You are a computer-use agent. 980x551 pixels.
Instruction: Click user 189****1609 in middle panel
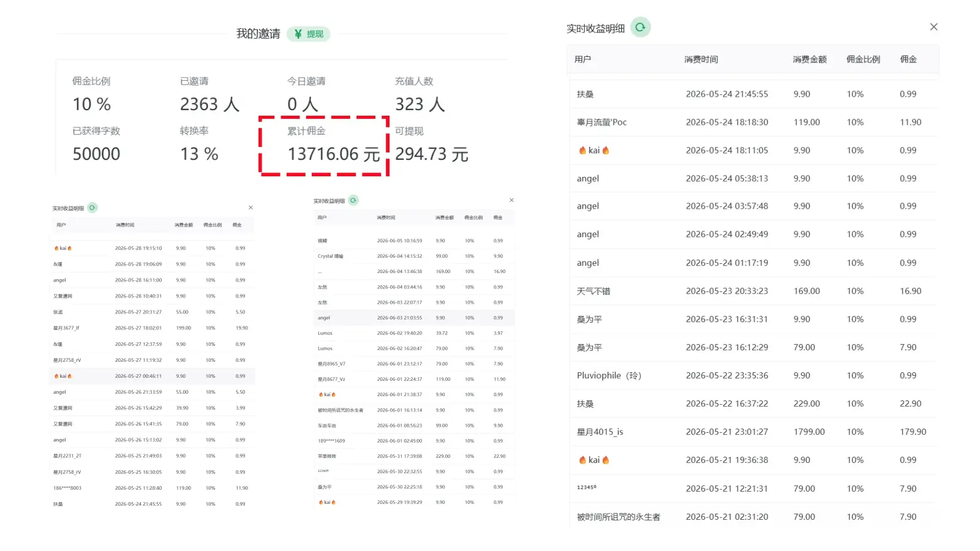coord(331,441)
